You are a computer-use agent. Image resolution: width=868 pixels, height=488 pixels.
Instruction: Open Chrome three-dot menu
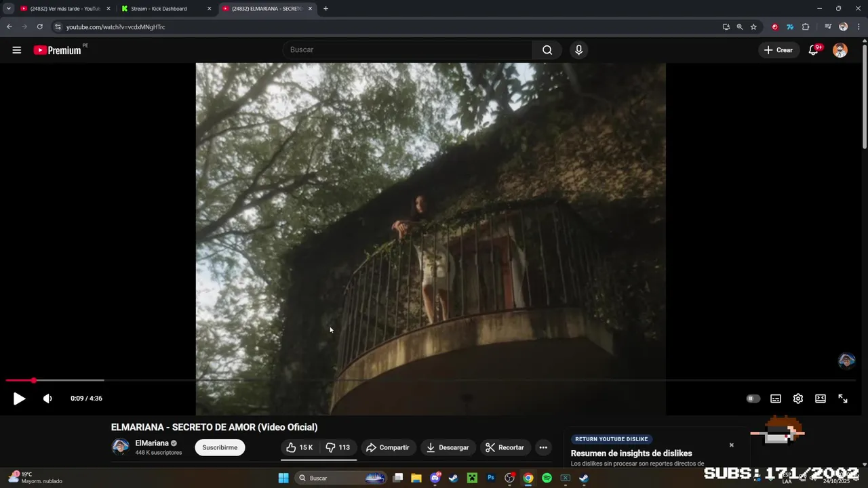tap(859, 27)
